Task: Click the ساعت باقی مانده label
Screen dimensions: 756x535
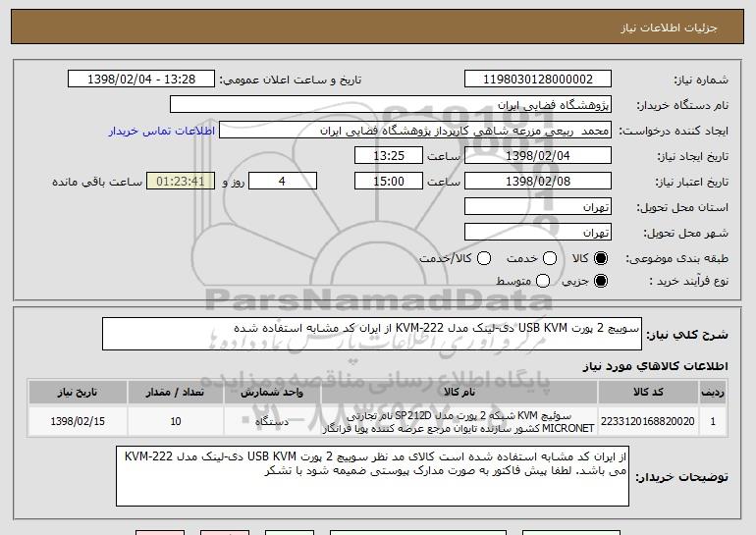Action: pyautogui.click(x=97, y=182)
